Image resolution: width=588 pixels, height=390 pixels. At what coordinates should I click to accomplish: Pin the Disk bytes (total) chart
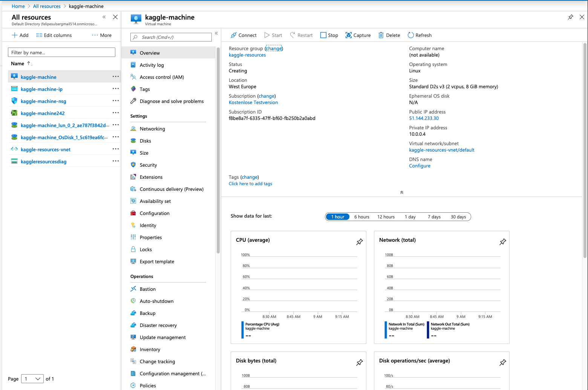click(360, 362)
